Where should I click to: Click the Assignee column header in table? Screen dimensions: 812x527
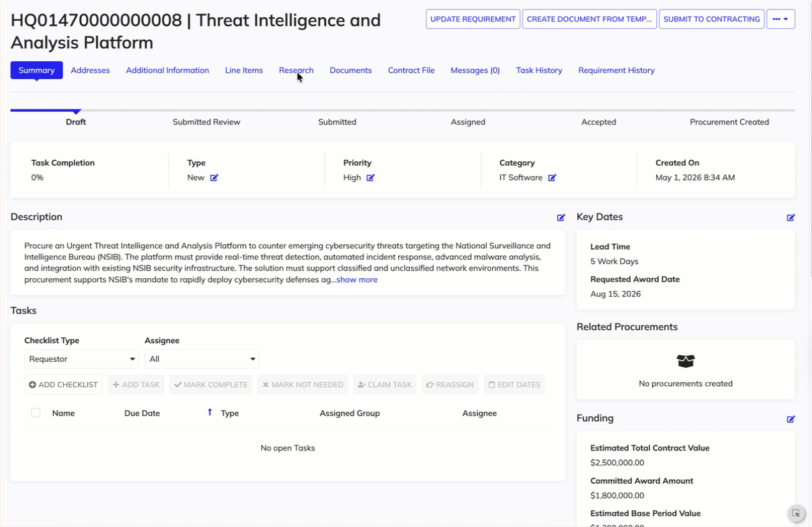coord(479,413)
